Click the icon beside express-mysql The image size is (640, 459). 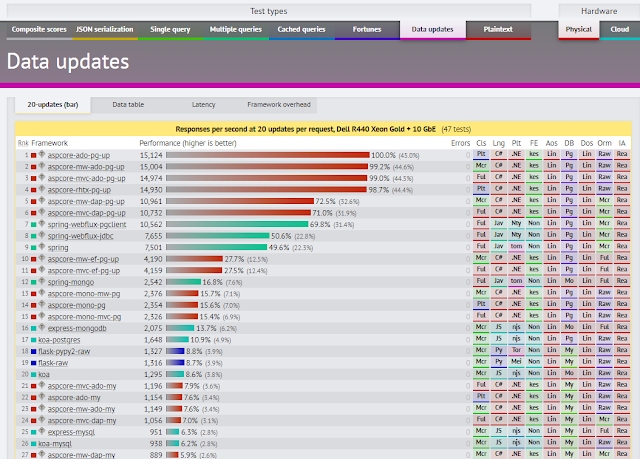point(42,431)
